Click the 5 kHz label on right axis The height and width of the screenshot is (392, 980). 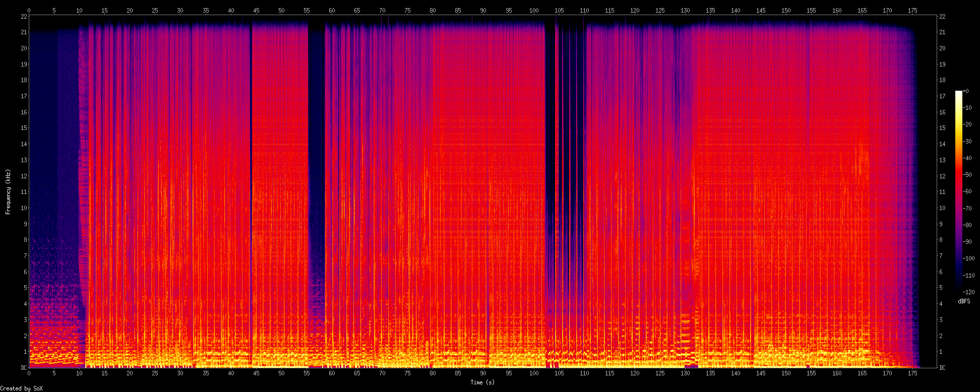(941, 288)
